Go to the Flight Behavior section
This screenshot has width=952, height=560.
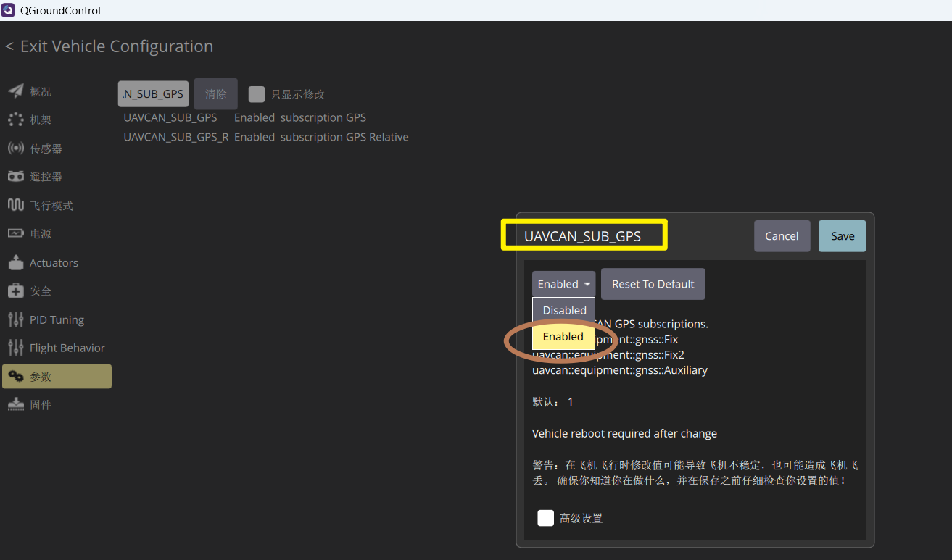[x=57, y=348]
